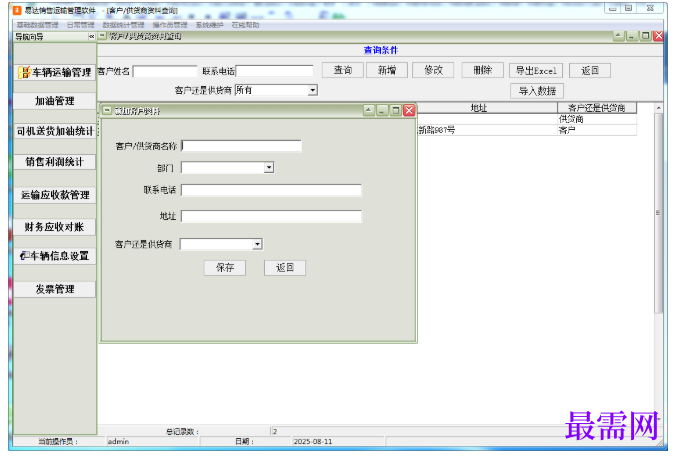This screenshot has width=677, height=457.
Task: Click the 修改 button
Action: (433, 70)
